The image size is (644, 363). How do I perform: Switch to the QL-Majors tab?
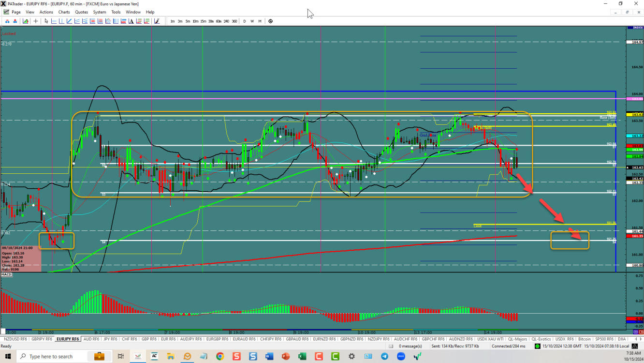click(517, 339)
